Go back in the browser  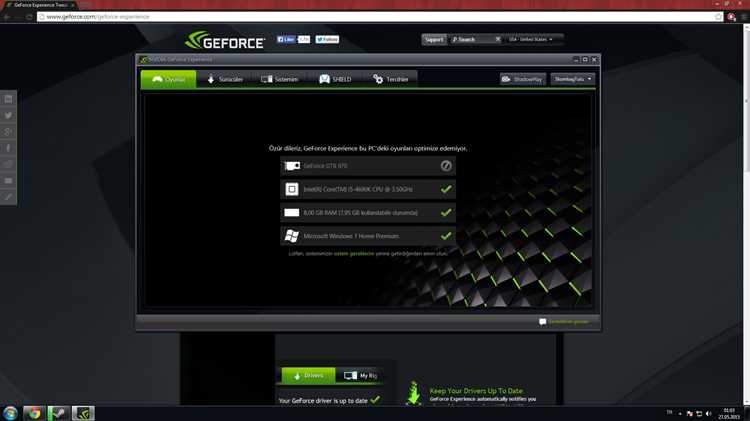pyautogui.click(x=7, y=17)
